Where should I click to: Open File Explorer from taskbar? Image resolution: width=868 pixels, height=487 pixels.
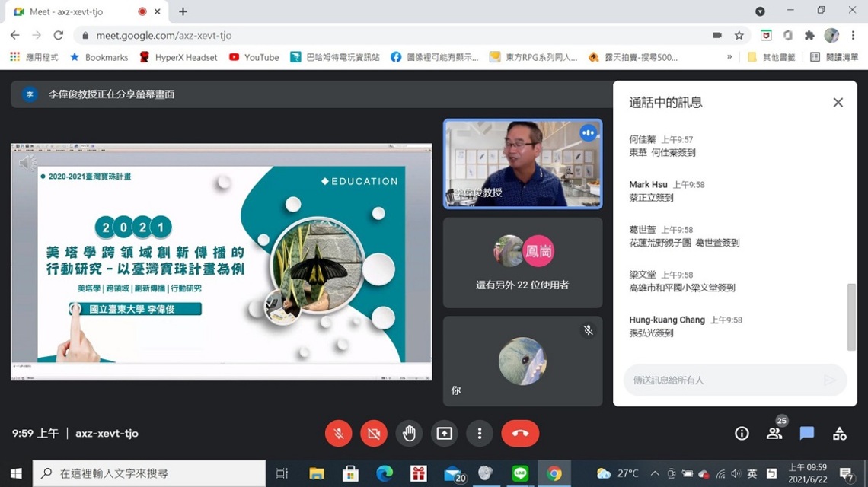317,474
